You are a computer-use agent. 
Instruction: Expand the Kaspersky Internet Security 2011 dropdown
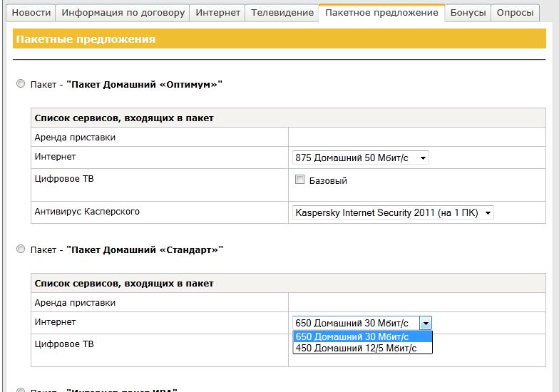393,212
